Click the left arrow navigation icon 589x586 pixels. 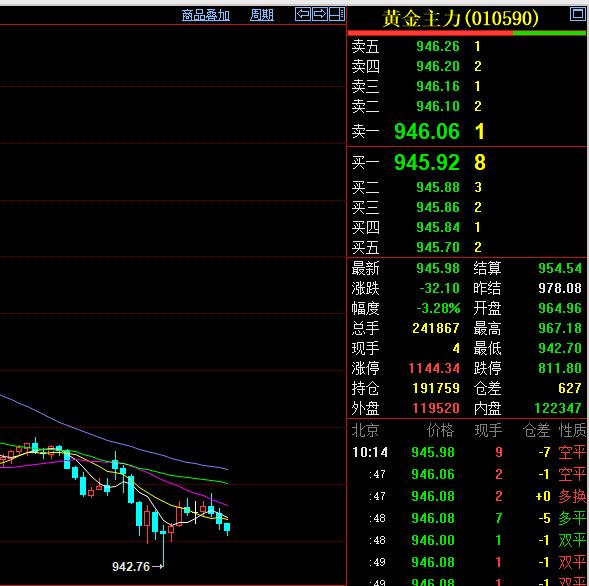303,14
